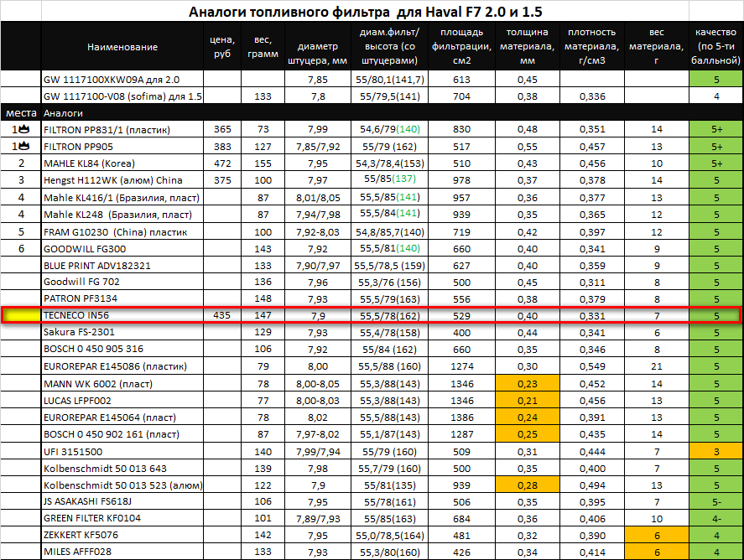Select the 'Kolbenschmidt 50 013 643' cell

(x=122, y=469)
